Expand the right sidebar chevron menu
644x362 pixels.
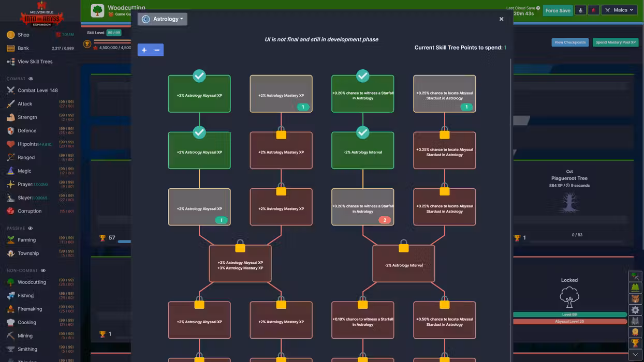[x=635, y=355]
